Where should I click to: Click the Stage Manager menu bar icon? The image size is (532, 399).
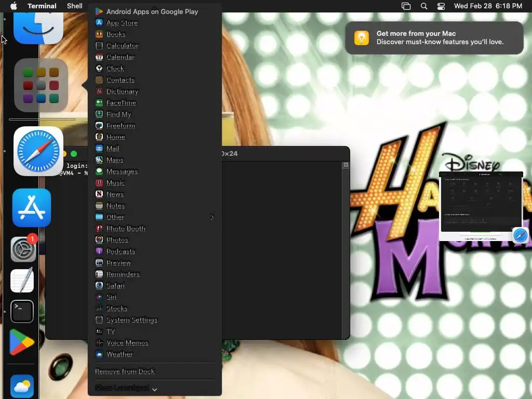tap(406, 6)
